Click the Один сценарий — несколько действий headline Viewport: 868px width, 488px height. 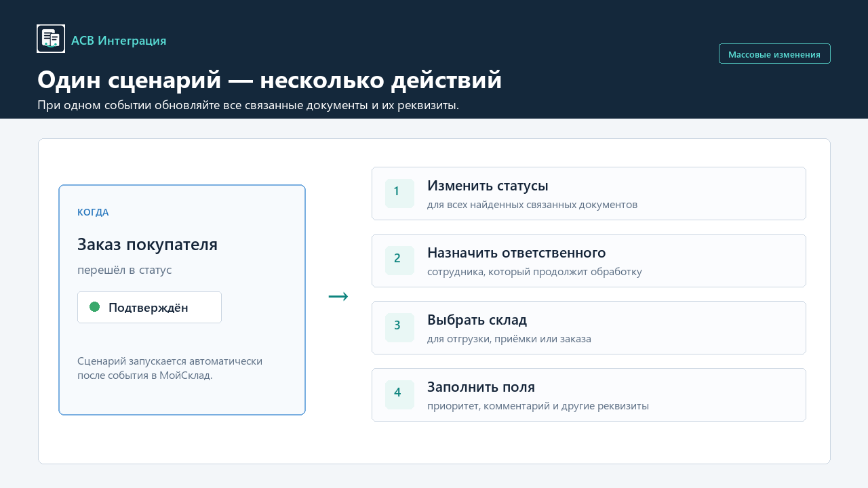[x=270, y=79]
